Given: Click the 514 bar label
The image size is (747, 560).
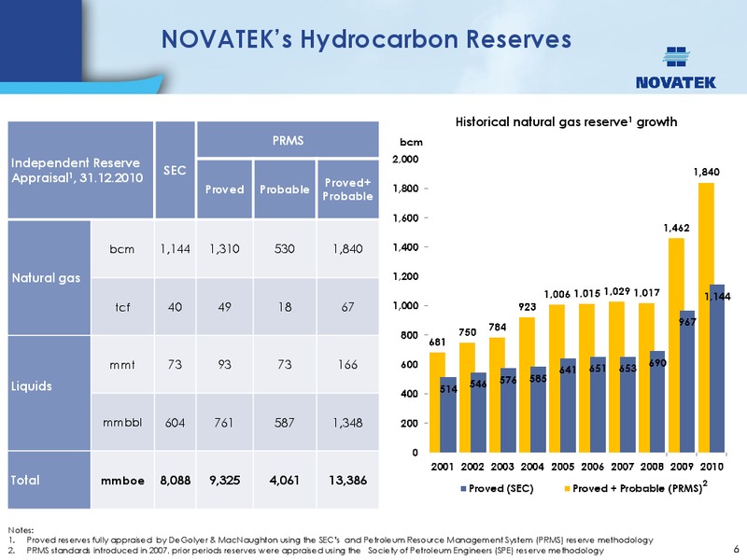Looking at the screenshot, I should (448, 389).
